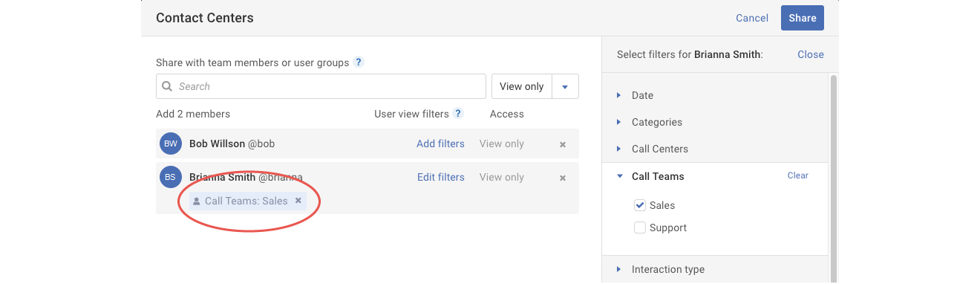Screen dimensions: 980x284
Task: Clear the Call Teams filter
Action: coord(798,175)
